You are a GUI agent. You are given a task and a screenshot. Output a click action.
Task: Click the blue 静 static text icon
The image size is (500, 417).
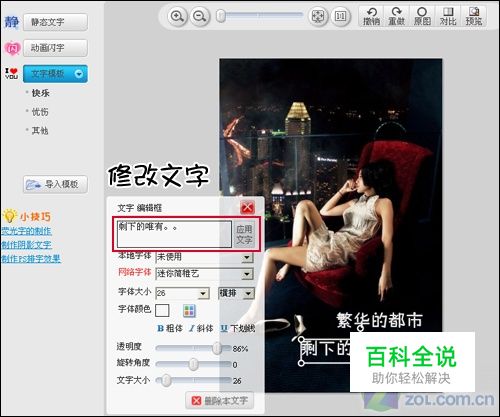pos(12,22)
